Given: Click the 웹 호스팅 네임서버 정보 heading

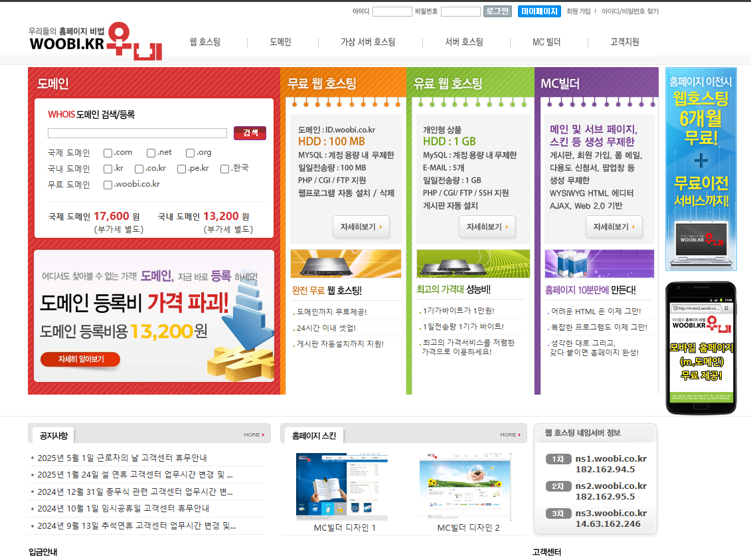Looking at the screenshot, I should click(x=582, y=433).
